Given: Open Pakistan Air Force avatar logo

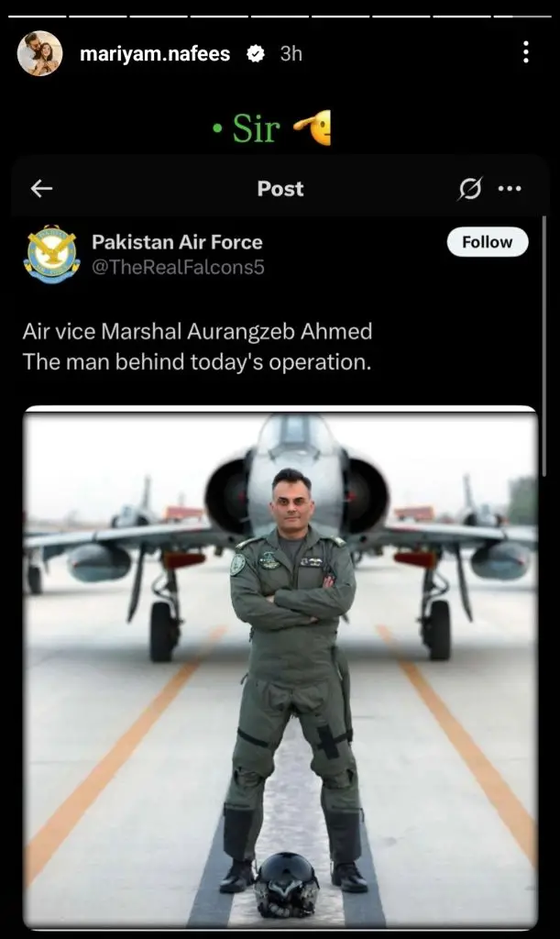Looking at the screenshot, I should tap(52, 254).
